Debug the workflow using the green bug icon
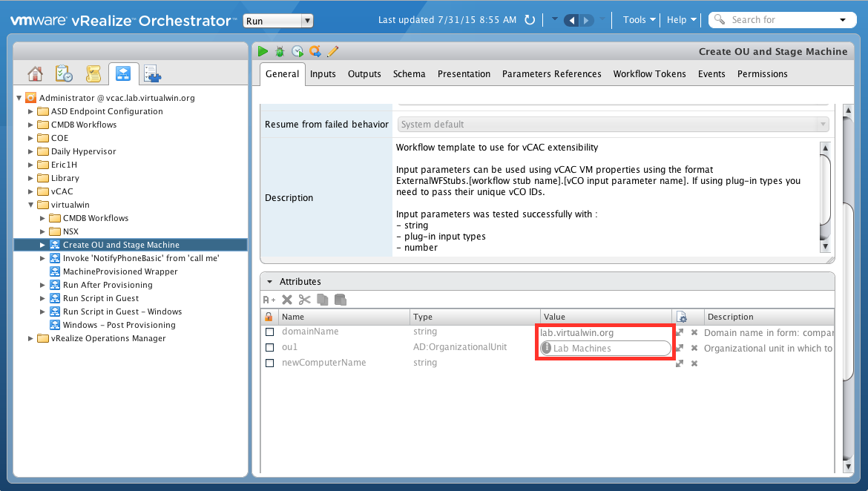 pyautogui.click(x=280, y=51)
